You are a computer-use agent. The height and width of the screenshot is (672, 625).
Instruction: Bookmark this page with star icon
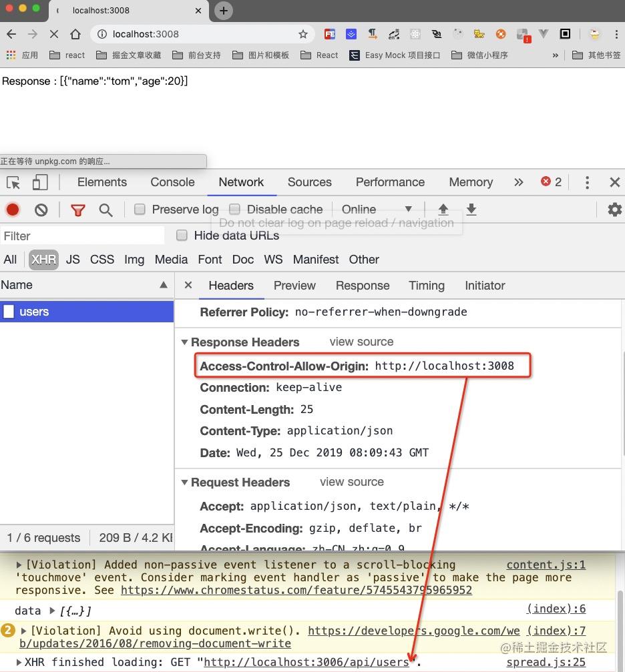click(303, 34)
